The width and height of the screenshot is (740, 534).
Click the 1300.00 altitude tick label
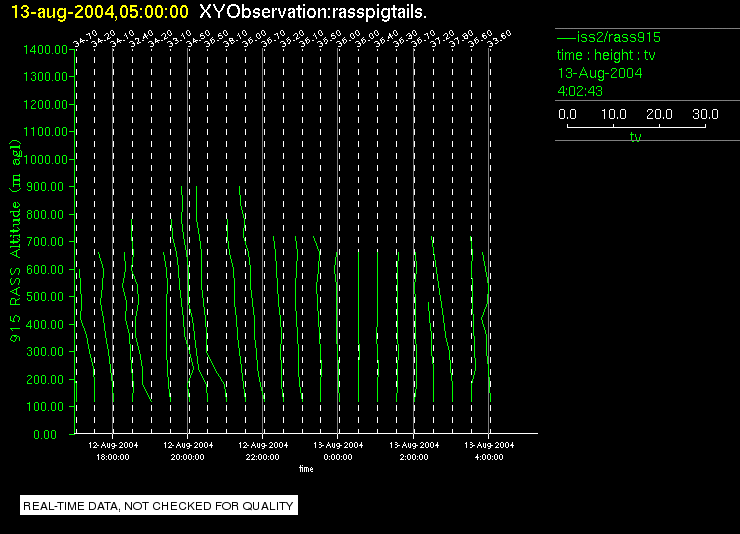(x=45, y=76)
